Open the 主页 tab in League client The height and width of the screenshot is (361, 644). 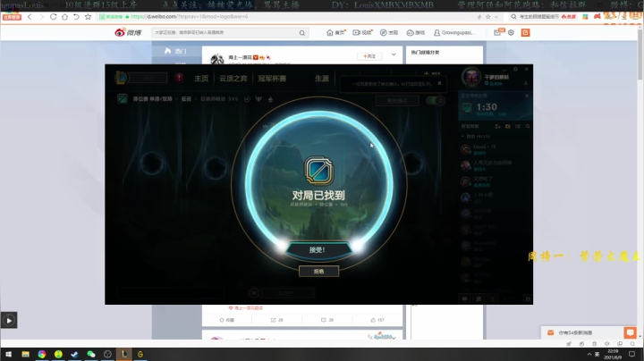click(201, 79)
